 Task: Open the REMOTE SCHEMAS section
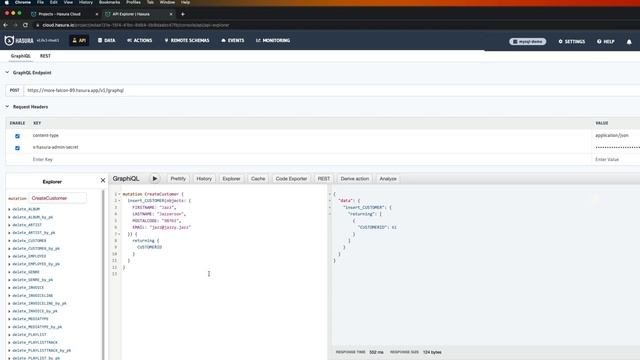[x=187, y=40]
